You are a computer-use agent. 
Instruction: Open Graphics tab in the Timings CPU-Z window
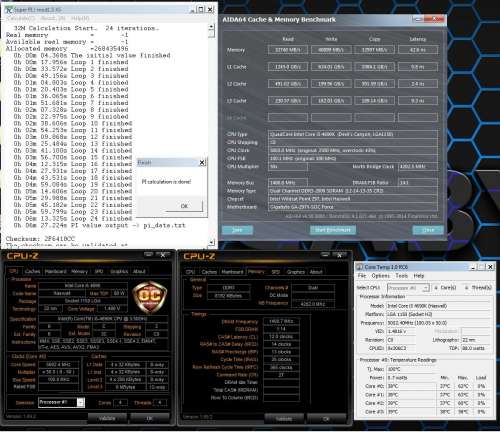tap(296, 272)
